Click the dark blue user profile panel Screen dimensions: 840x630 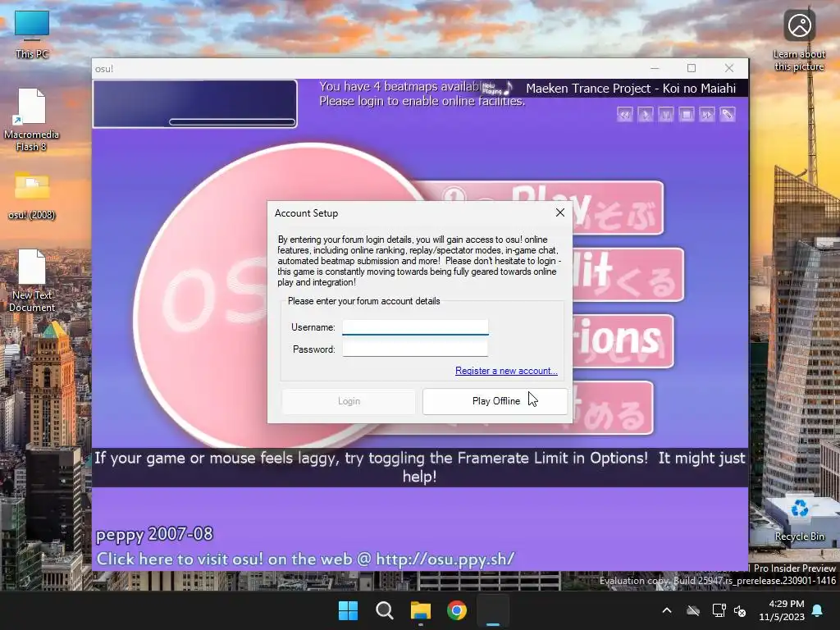click(195, 103)
